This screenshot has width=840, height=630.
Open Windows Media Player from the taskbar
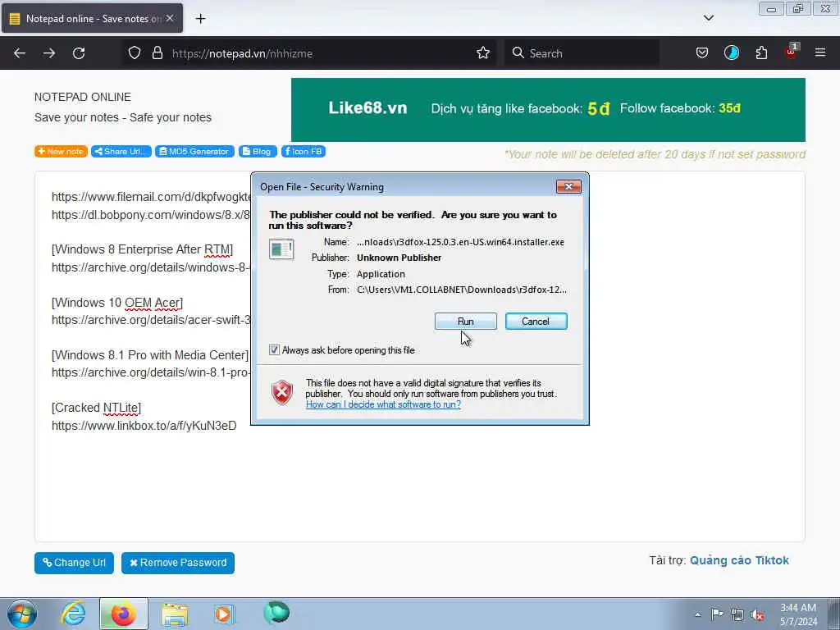224,614
